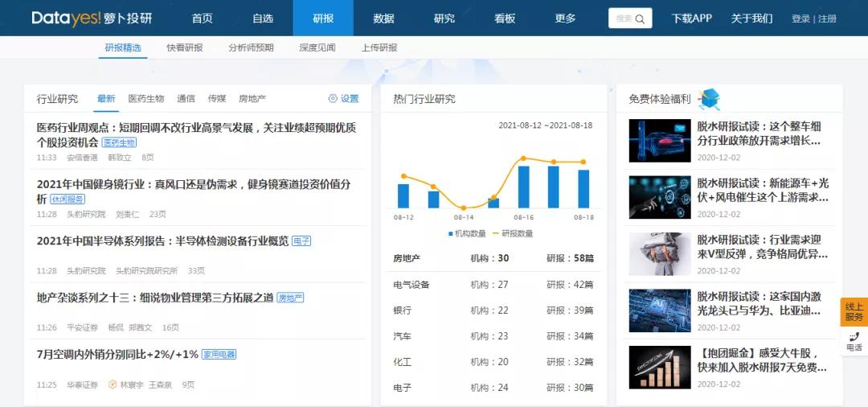The height and width of the screenshot is (407, 868).
Task: Click the 08-16 bar in chart
Action: coord(524,187)
